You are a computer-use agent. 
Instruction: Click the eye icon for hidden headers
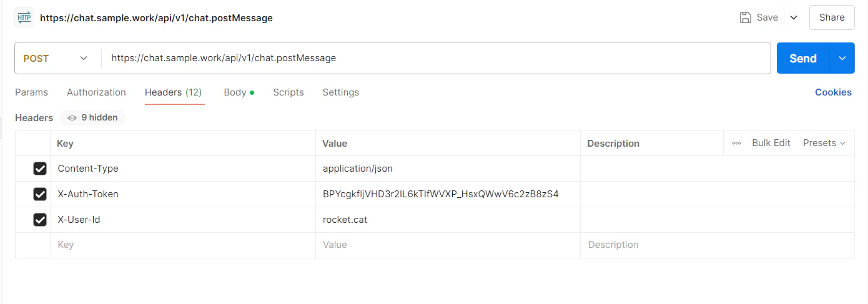click(72, 117)
